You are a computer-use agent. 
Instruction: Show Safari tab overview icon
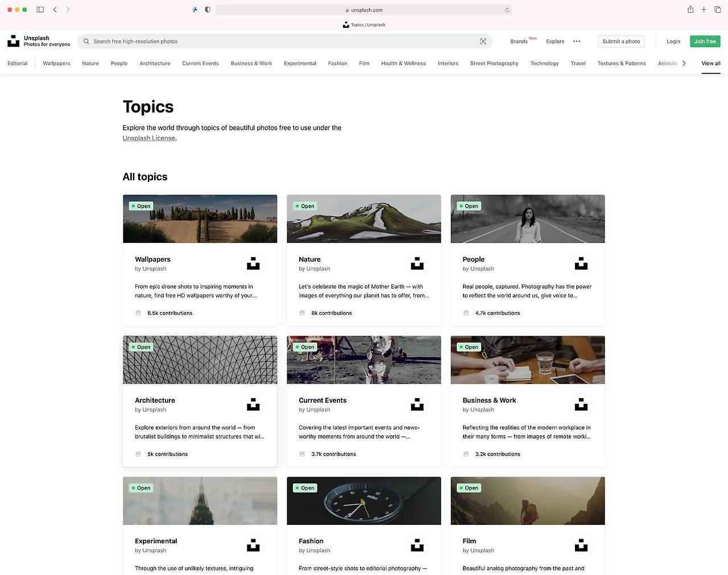tap(717, 10)
